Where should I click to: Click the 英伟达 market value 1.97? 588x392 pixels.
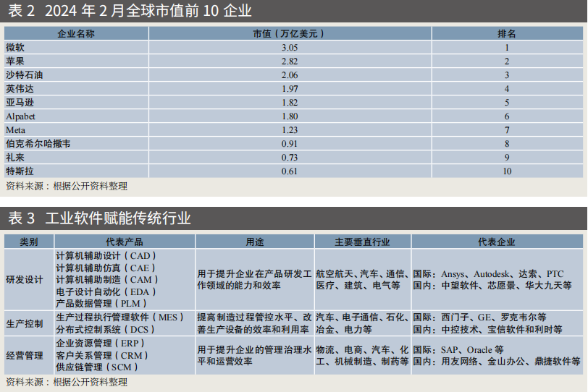(289, 88)
